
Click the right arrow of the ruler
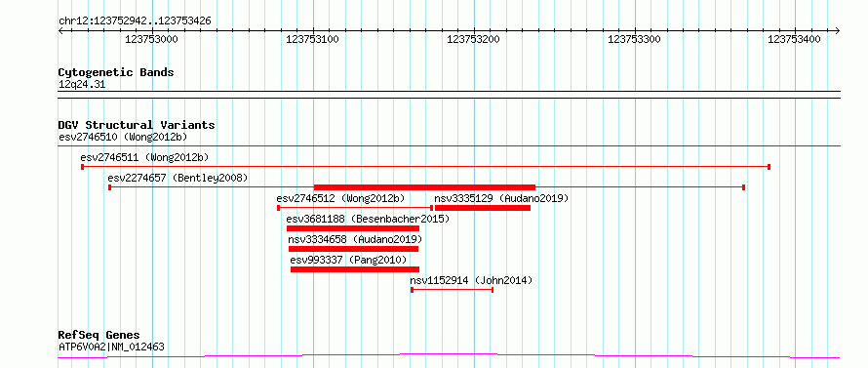[x=838, y=30]
